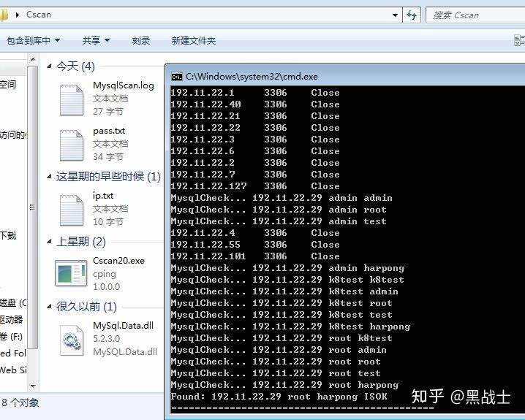Click the folder icon in address bar
Viewport: 525px width, 420px height.
click(x=4, y=15)
